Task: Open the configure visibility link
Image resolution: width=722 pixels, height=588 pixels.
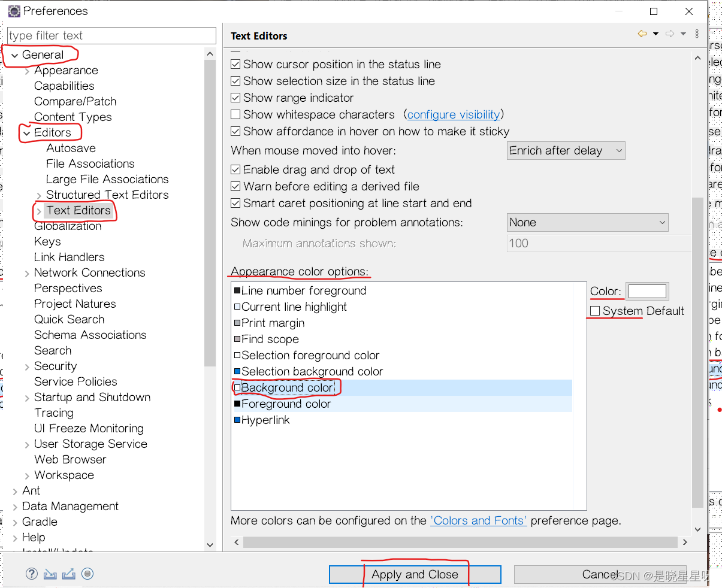Action: pyautogui.click(x=454, y=114)
